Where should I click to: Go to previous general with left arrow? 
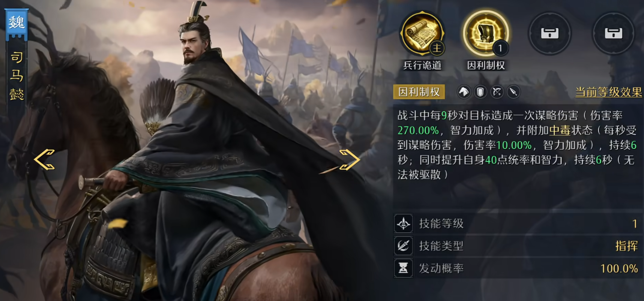tap(45, 159)
